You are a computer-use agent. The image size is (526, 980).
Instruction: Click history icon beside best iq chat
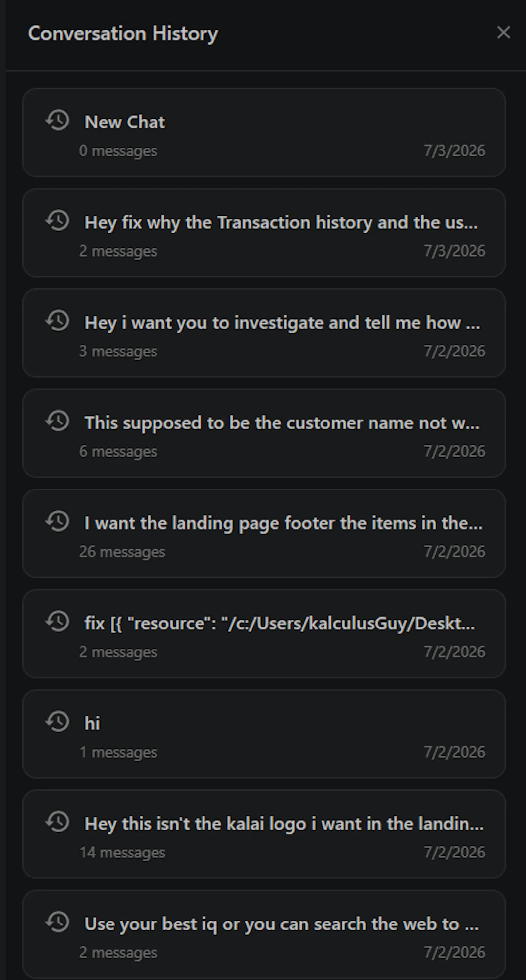(x=58, y=922)
